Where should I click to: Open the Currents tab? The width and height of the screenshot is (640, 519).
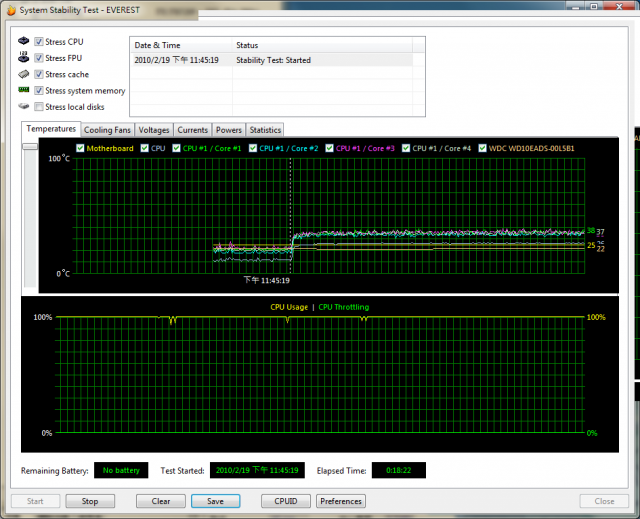click(193, 130)
